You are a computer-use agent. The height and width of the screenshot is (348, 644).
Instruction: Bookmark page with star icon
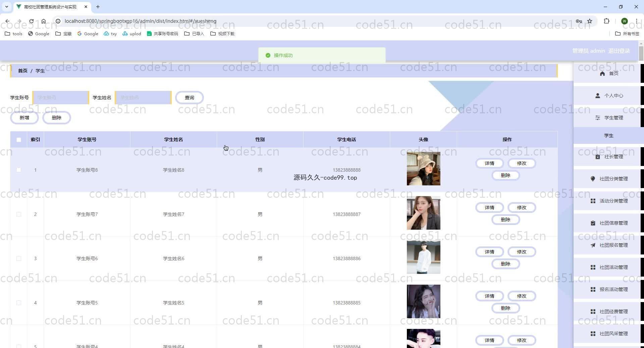coord(590,21)
